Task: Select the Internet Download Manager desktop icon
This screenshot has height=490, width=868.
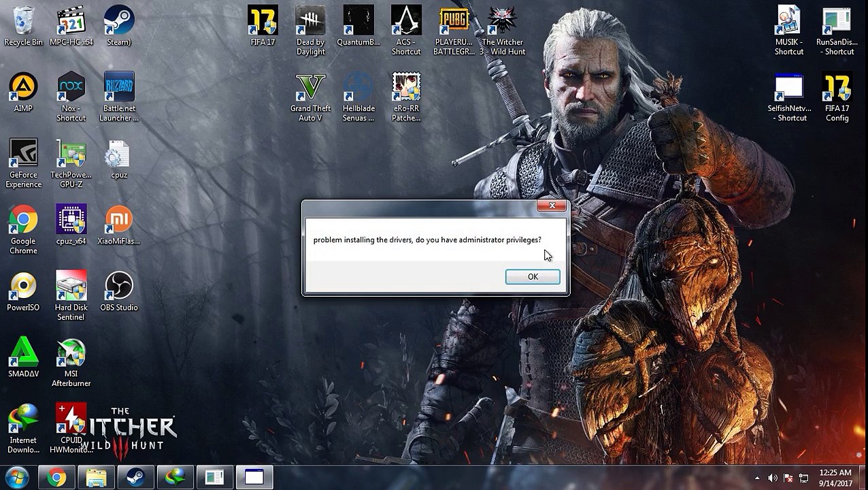Action: pyautogui.click(x=23, y=429)
